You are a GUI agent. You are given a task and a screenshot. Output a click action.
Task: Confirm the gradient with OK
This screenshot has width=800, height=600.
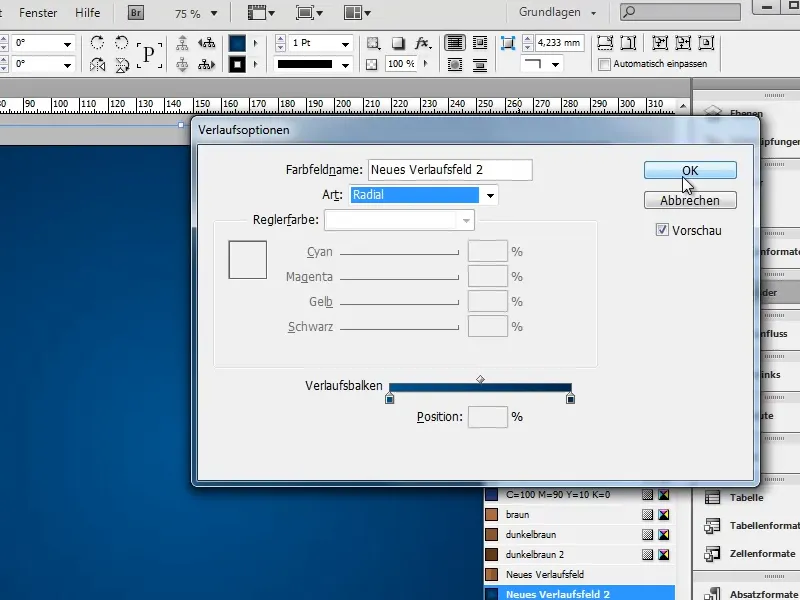tap(690, 170)
